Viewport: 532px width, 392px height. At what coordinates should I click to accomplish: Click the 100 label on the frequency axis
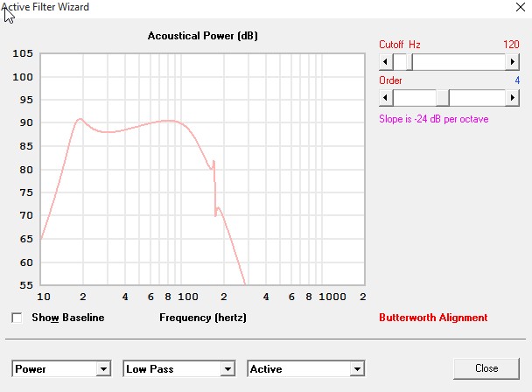coord(188,297)
